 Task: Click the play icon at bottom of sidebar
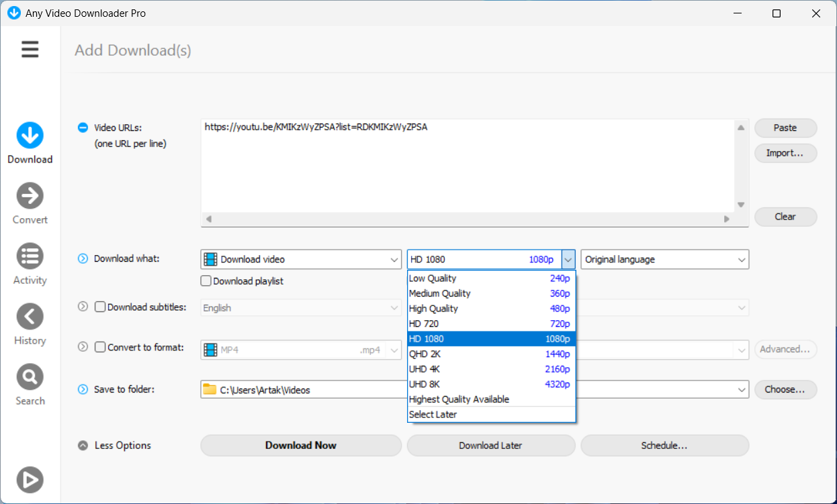point(30,480)
